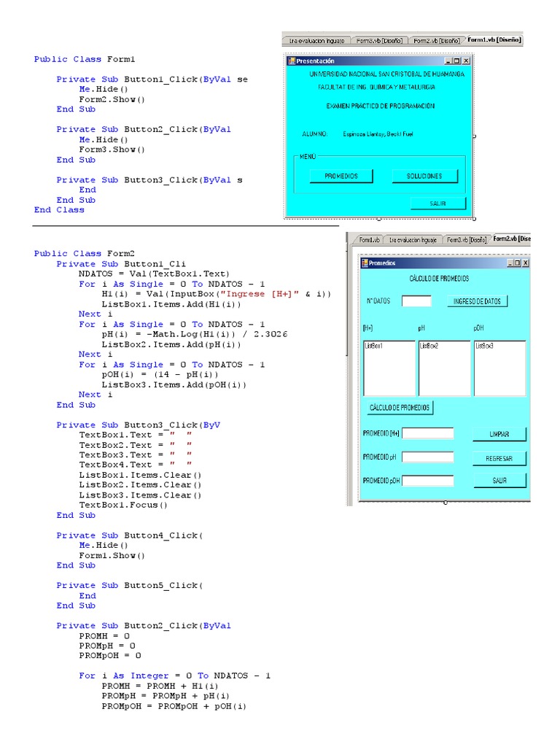The image size is (560, 747).
Task: Click the 'Form1.Show()' code line
Action: click(x=112, y=555)
